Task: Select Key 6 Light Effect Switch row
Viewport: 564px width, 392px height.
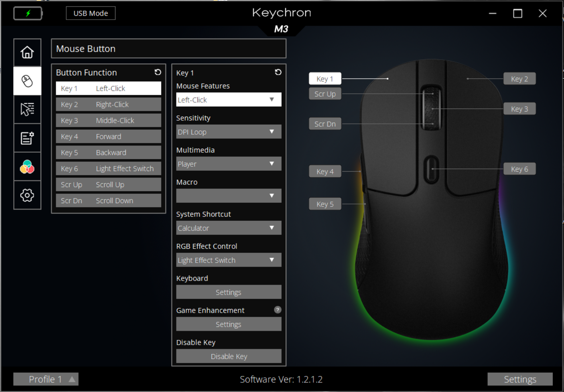Action: point(108,168)
